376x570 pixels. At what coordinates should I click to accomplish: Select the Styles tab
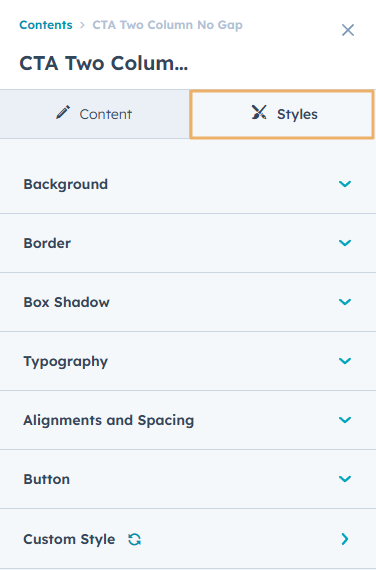tap(282, 114)
